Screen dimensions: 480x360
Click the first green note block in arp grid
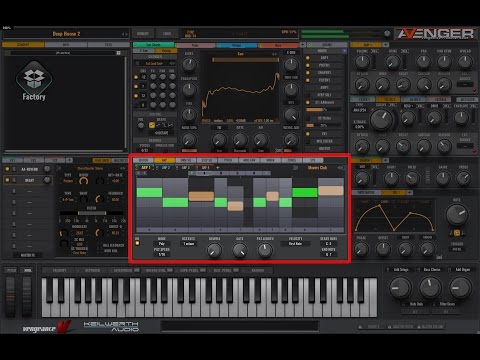coord(149,192)
